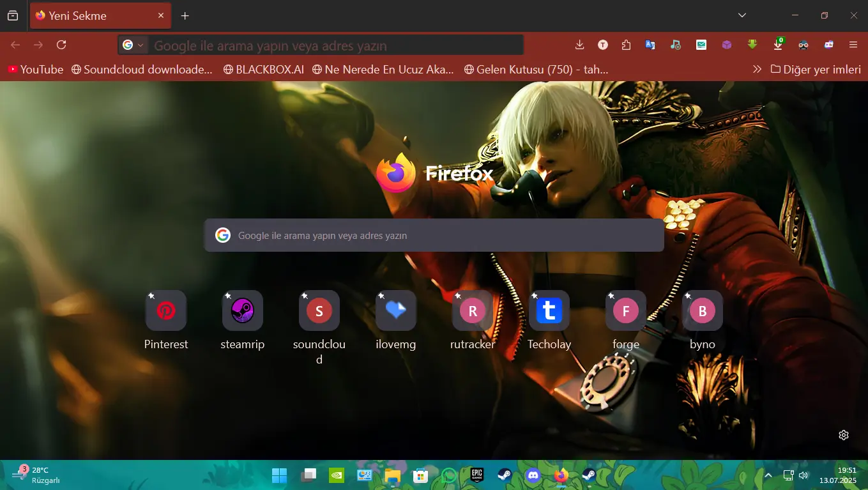Launch NVIDIA app from the taskbar

337,475
